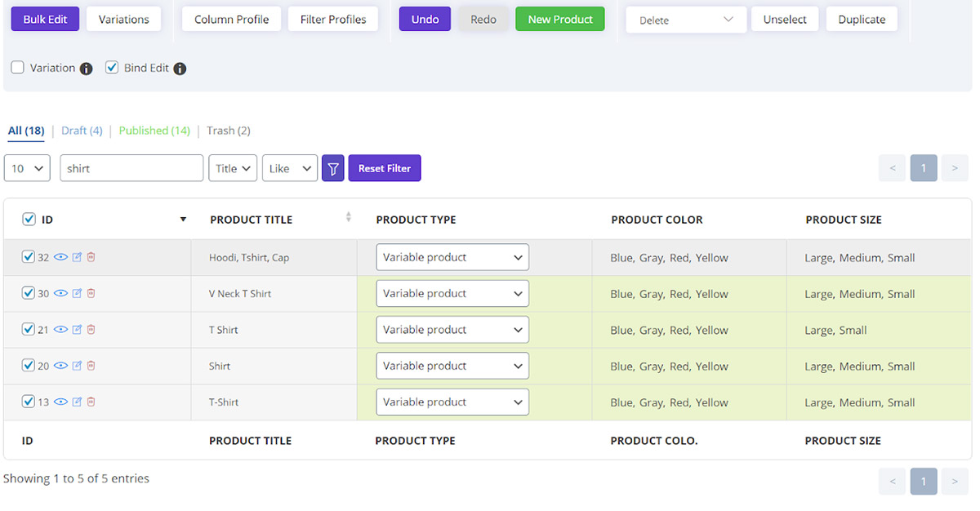Reset the filter

(x=385, y=168)
